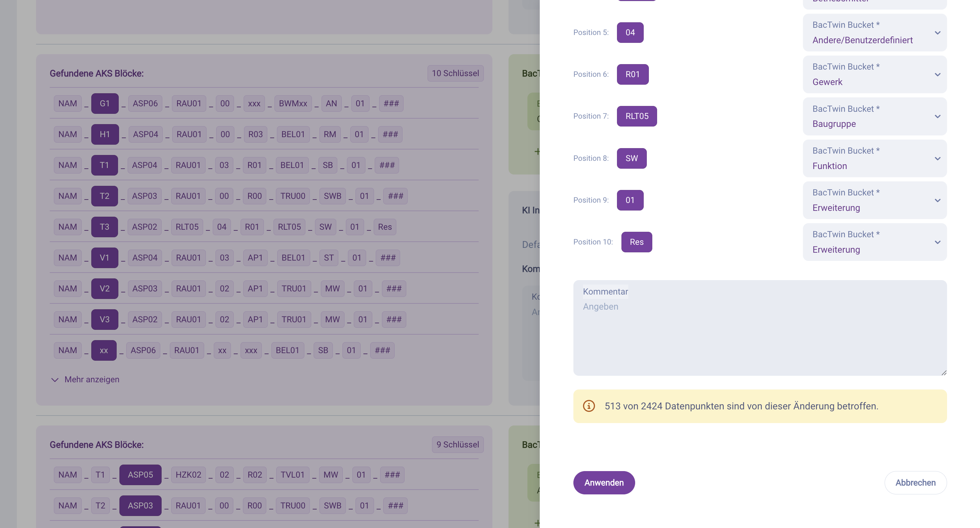Image resolution: width=980 pixels, height=528 pixels.
Task: Click the info icon in the yellow notice
Action: pos(588,406)
